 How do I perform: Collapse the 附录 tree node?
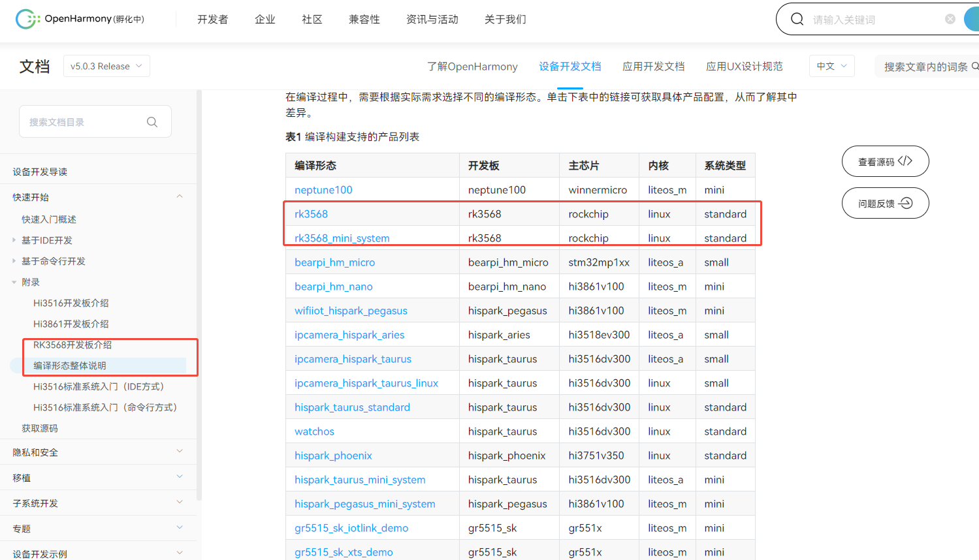pyautogui.click(x=14, y=282)
